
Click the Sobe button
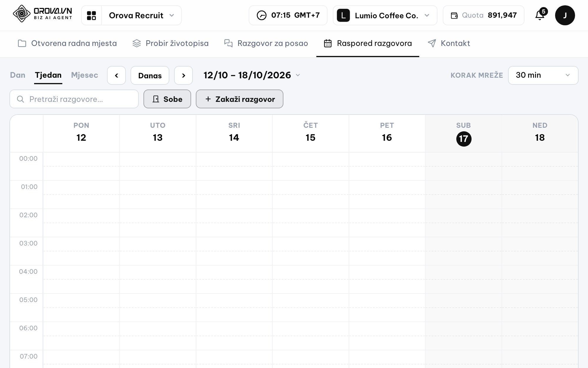tap(167, 99)
